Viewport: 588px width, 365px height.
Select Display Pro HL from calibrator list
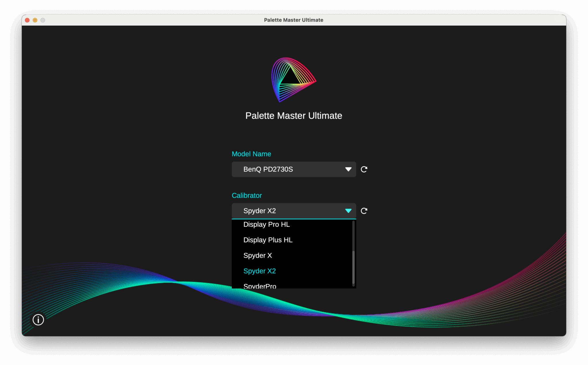pos(266,225)
